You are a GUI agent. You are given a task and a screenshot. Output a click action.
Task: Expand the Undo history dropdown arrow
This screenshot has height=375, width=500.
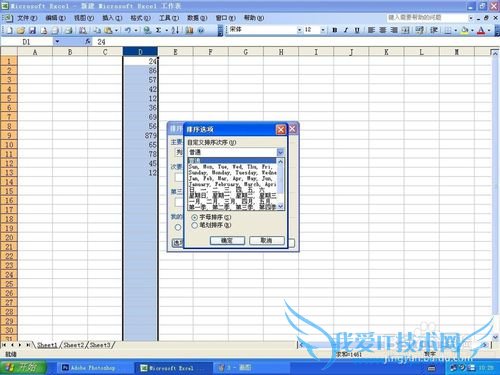point(136,30)
